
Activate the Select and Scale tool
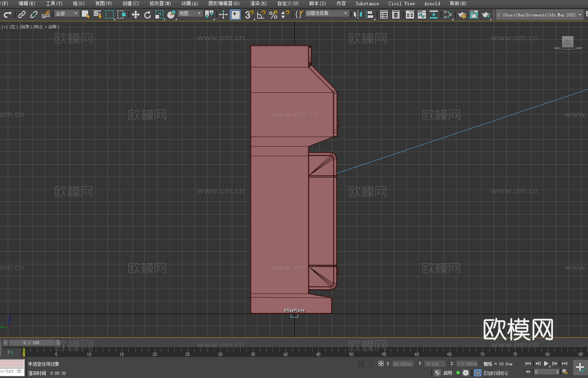[159, 14]
